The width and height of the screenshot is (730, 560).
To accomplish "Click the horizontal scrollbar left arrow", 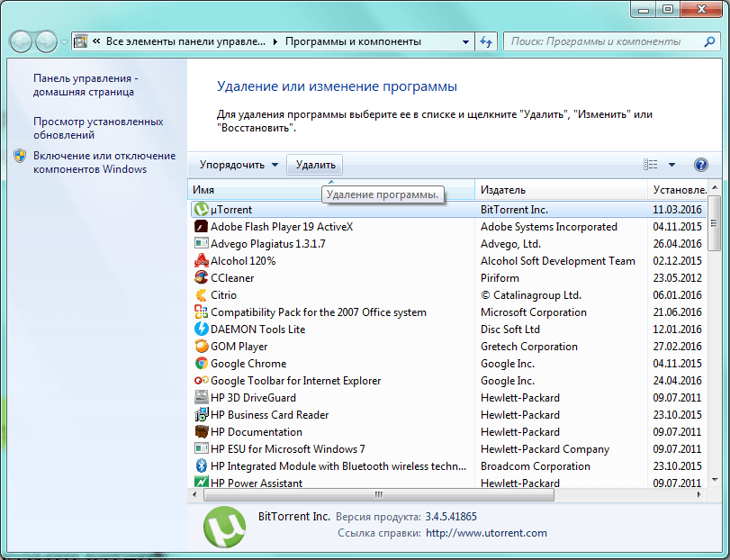I will (x=194, y=495).
